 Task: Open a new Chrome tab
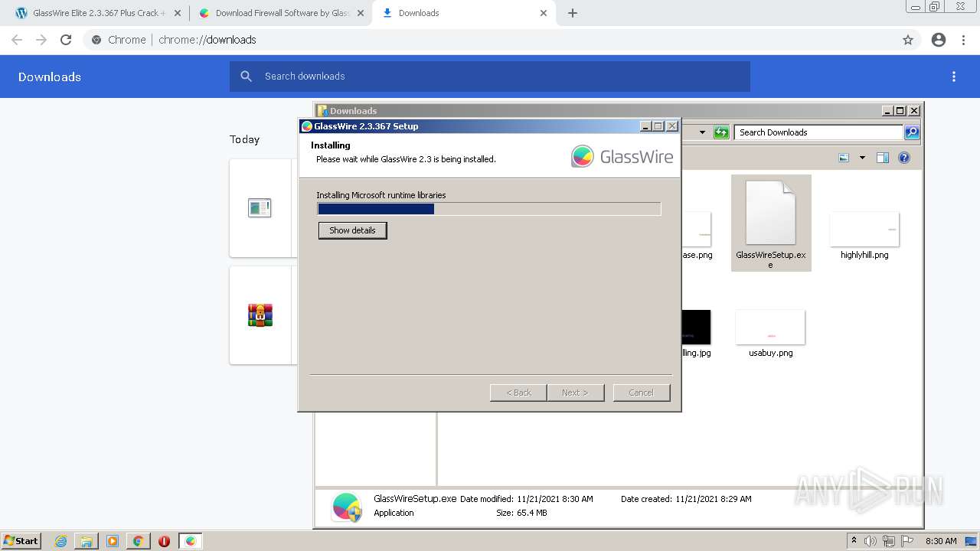pos(573,13)
